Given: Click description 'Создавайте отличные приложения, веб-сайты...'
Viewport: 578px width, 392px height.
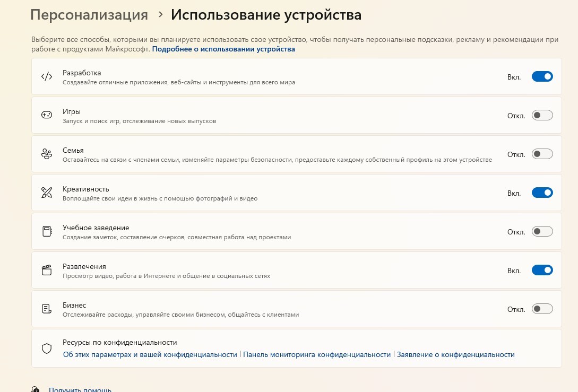Looking at the screenshot, I should [179, 82].
